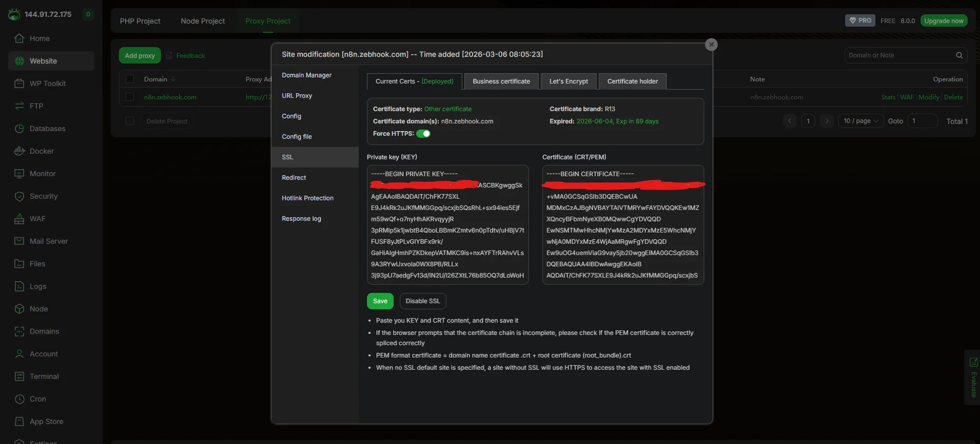Image resolution: width=980 pixels, height=444 pixels.
Task: Open Cron via its clock icon
Action: 19,399
